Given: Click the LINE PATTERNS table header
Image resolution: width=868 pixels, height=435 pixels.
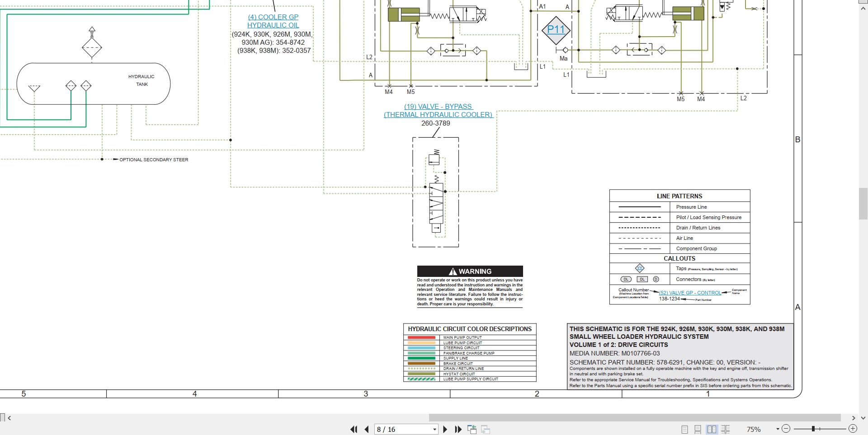Looking at the screenshot, I should pyautogui.click(x=679, y=196).
